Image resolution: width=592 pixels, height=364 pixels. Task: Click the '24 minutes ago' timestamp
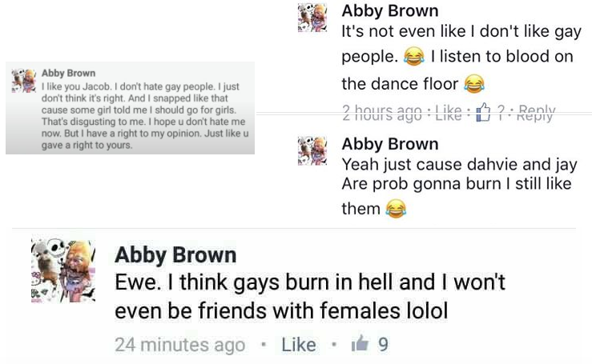180,344
